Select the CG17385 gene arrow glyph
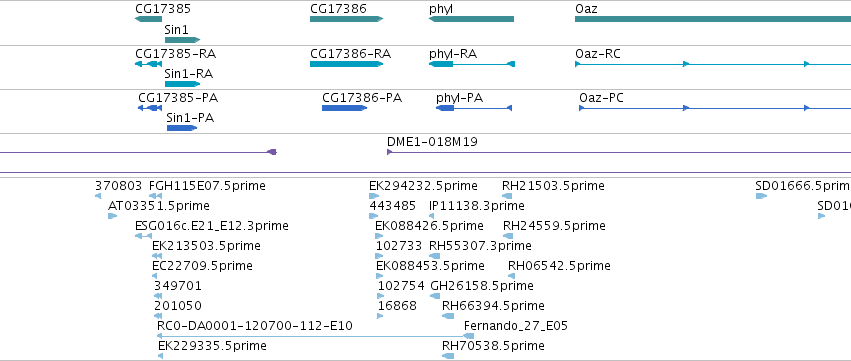 click(x=148, y=19)
